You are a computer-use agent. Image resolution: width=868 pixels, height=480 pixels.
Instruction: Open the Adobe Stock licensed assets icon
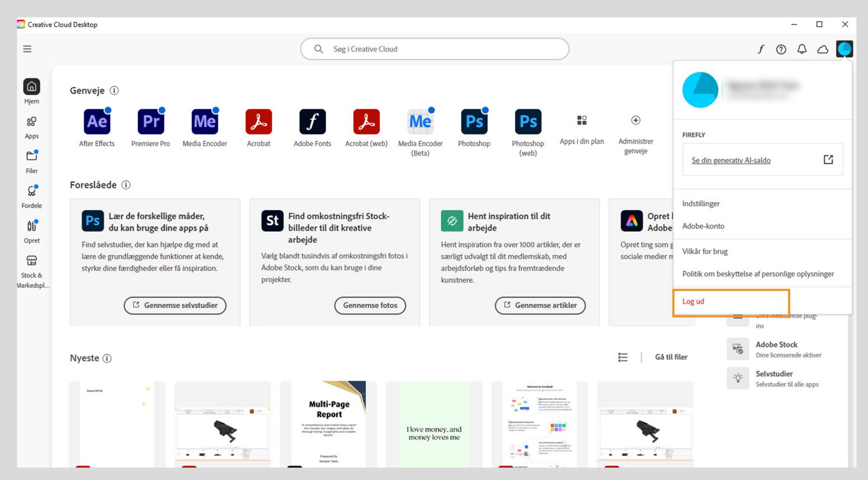(738, 349)
